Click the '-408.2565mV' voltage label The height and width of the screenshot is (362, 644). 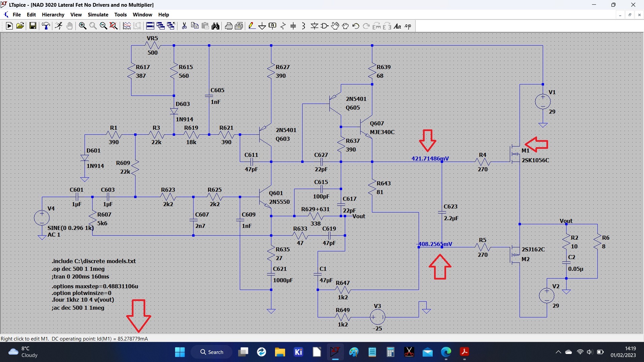point(434,244)
